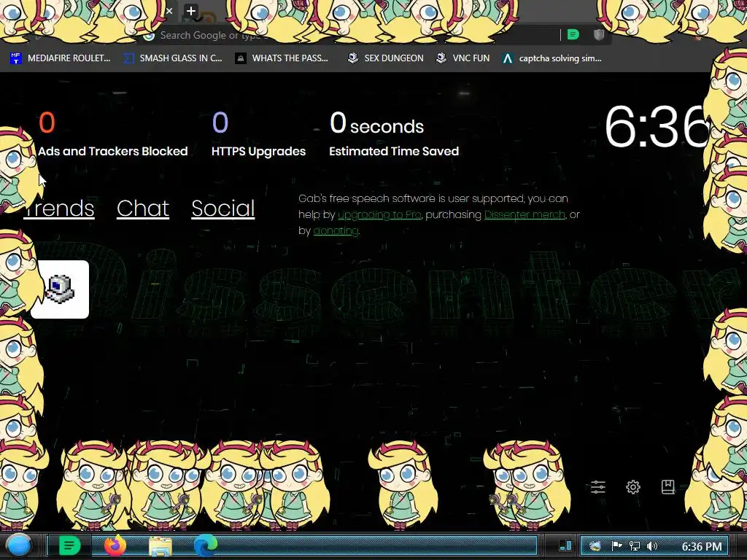Viewport: 747px width, 560px height.
Task: Open the Social link
Action: [223, 209]
